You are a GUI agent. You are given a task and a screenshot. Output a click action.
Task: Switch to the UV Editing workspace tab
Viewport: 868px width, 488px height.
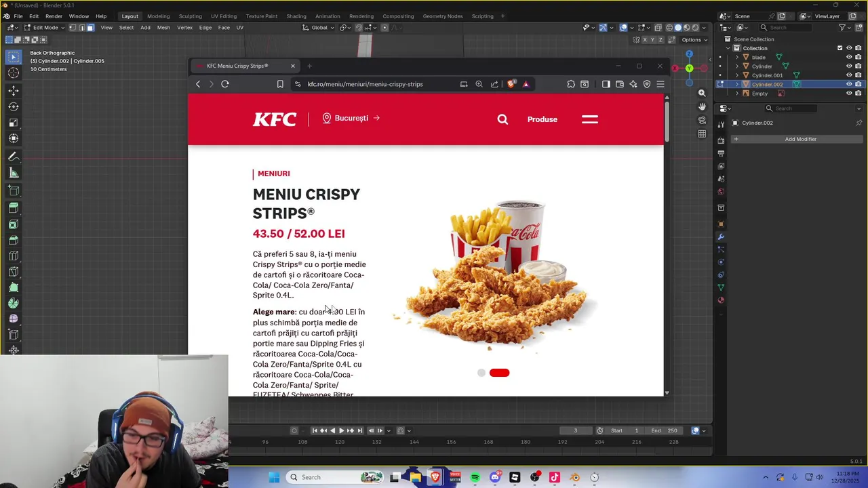[224, 16]
